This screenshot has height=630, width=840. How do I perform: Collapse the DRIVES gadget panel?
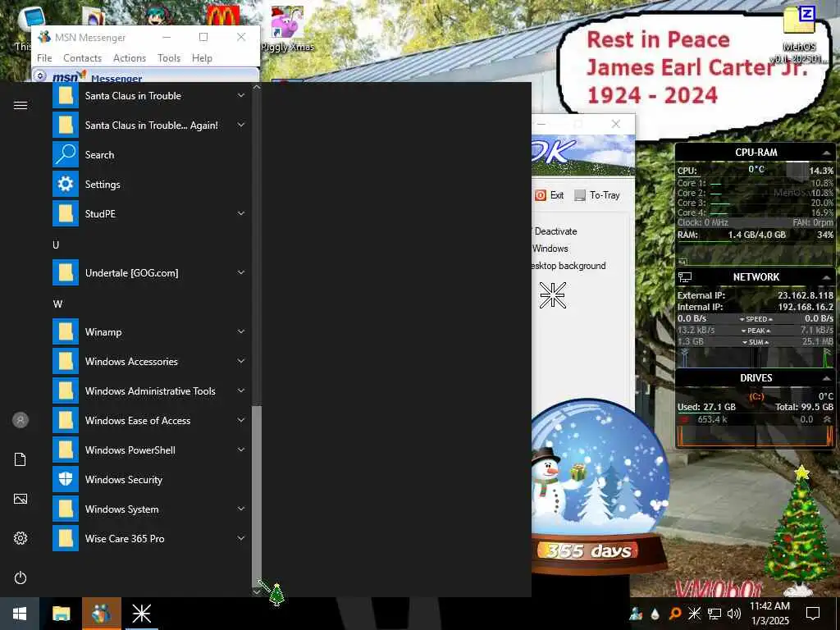pyautogui.click(x=827, y=377)
